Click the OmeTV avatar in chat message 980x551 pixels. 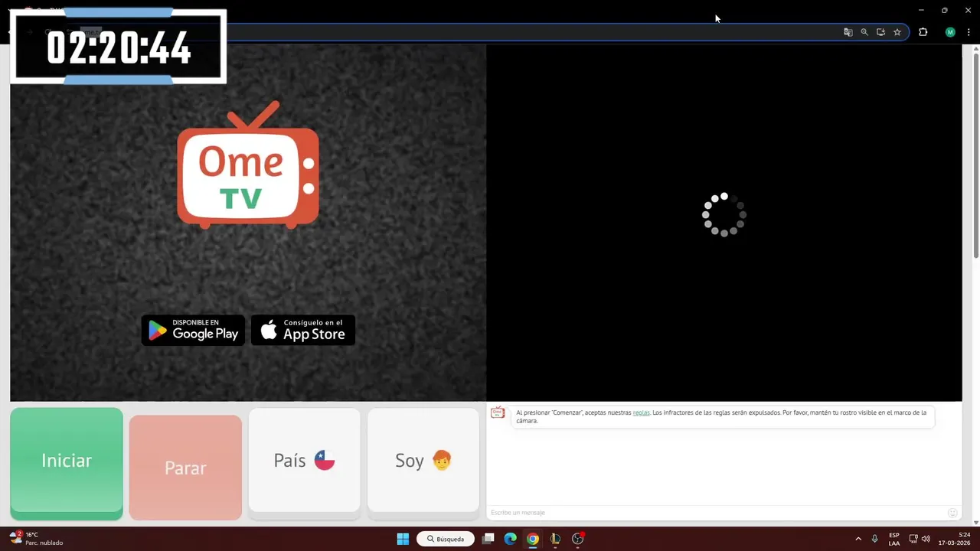coord(498,413)
